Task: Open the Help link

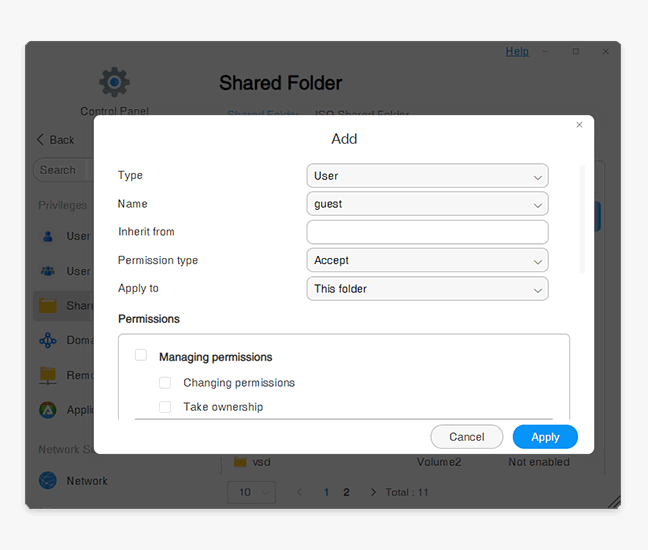Action: click(x=517, y=51)
